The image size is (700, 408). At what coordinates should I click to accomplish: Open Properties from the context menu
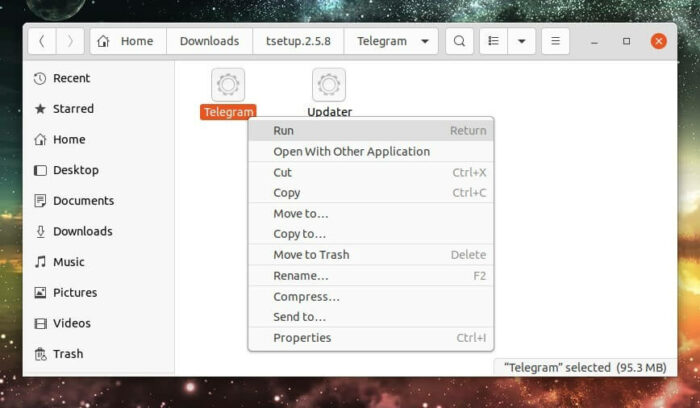point(371,338)
